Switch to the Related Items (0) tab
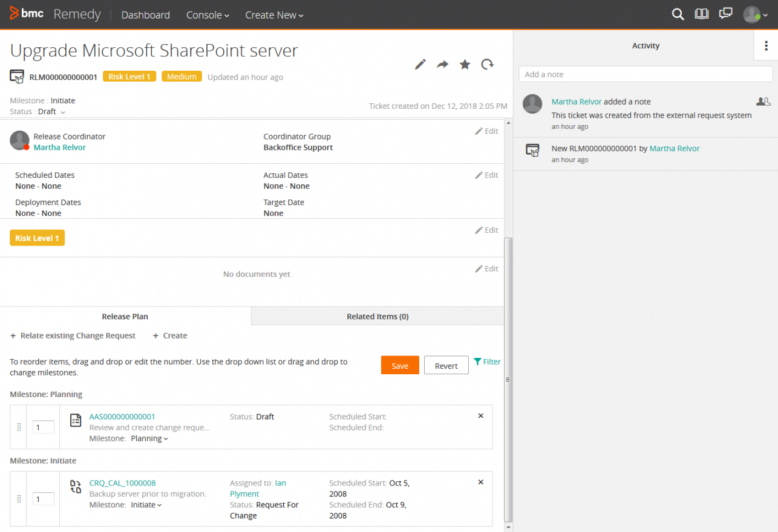Viewport: 778px width, 532px height. point(378,316)
